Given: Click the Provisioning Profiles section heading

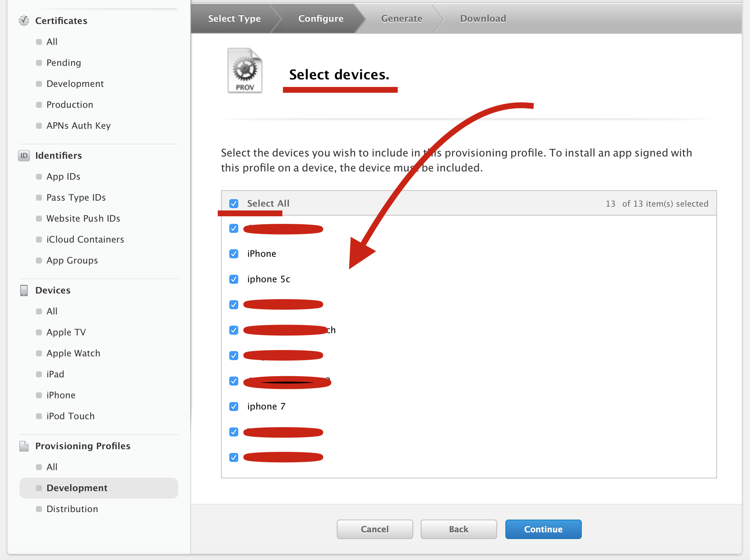Looking at the screenshot, I should click(83, 446).
